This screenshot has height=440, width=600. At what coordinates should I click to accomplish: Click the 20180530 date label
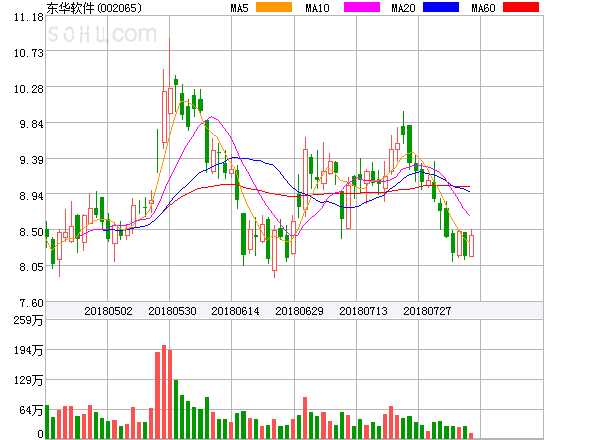pos(172,311)
